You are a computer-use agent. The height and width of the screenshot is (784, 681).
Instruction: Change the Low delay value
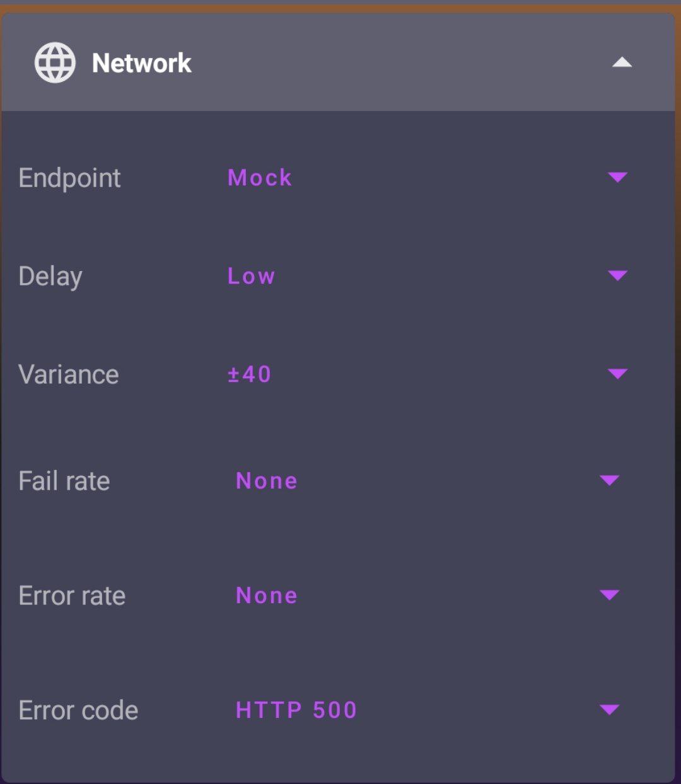pyautogui.click(x=251, y=276)
